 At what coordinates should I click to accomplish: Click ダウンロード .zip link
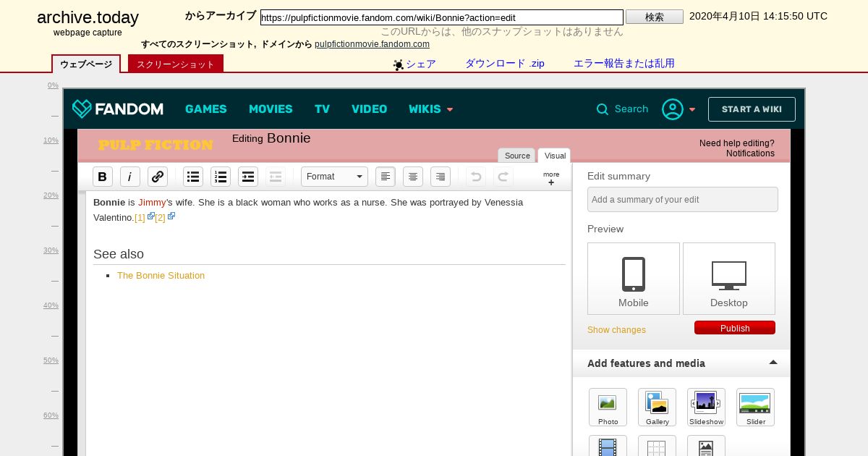point(505,64)
